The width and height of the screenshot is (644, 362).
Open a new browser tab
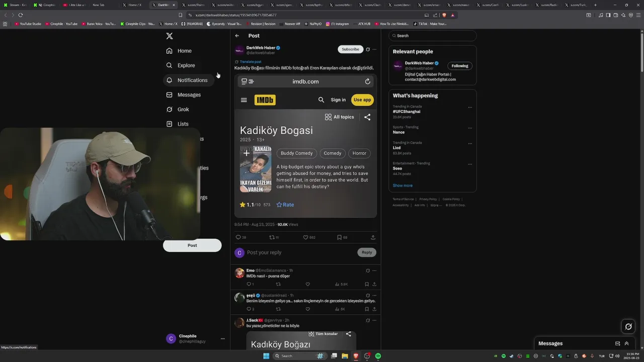pos(595,5)
